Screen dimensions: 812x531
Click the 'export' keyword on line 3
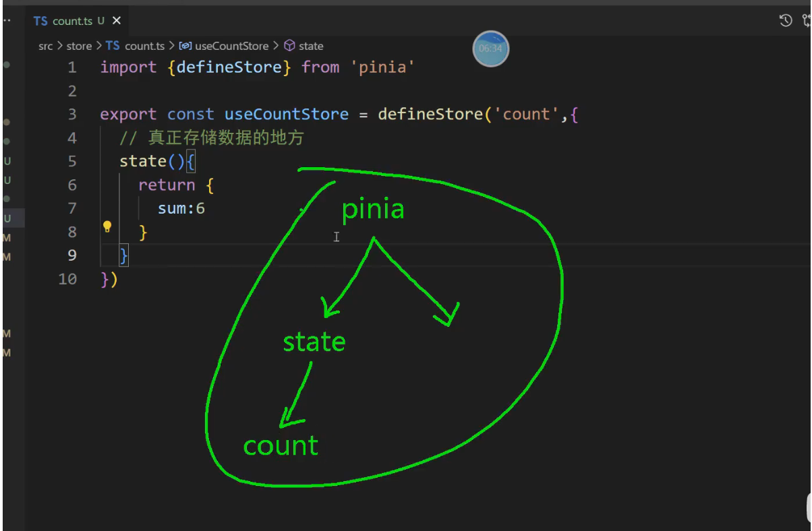tap(128, 115)
